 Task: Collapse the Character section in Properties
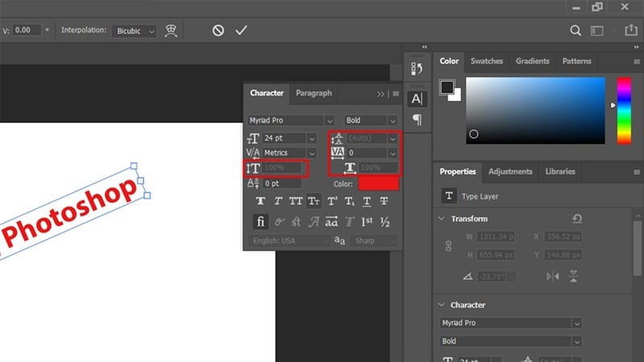[441, 305]
